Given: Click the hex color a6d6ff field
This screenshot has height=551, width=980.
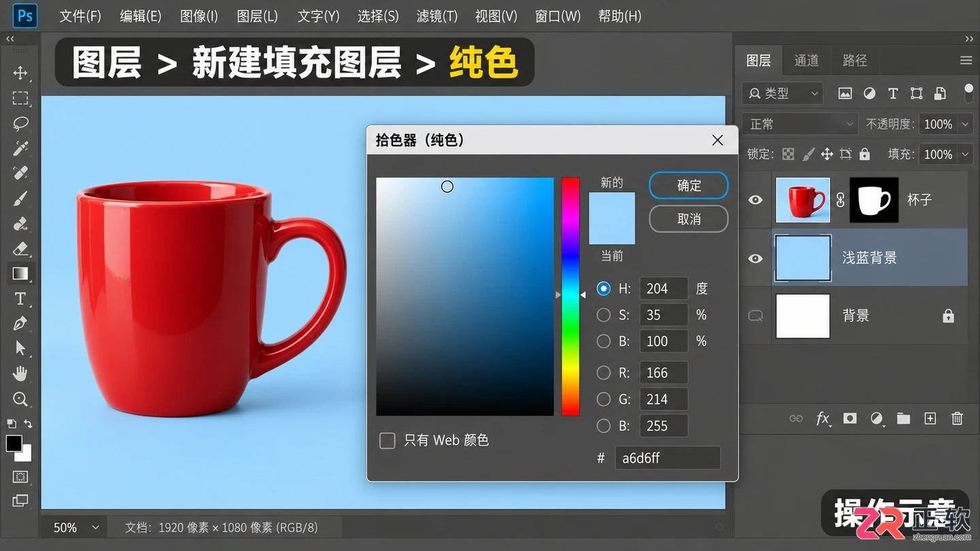Looking at the screenshot, I should pos(668,458).
